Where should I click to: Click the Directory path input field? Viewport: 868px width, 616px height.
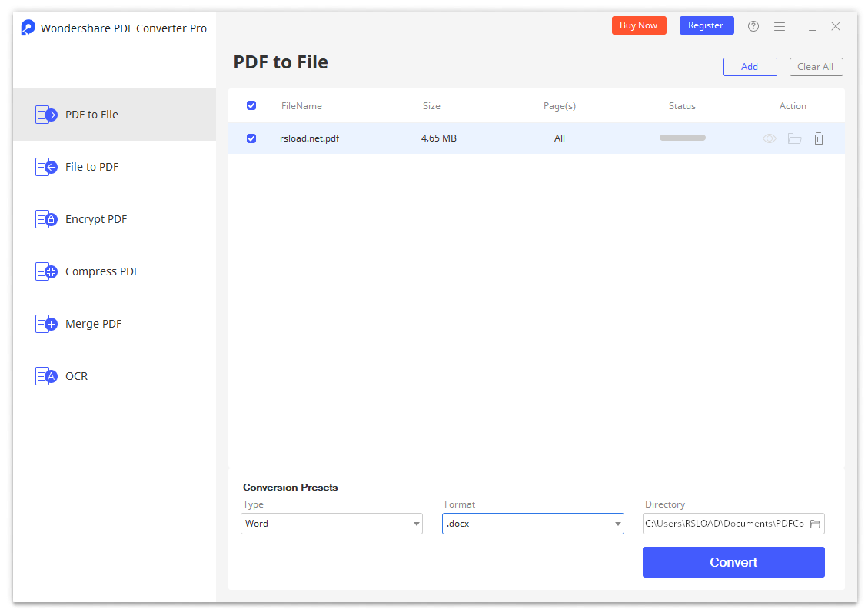(x=724, y=524)
